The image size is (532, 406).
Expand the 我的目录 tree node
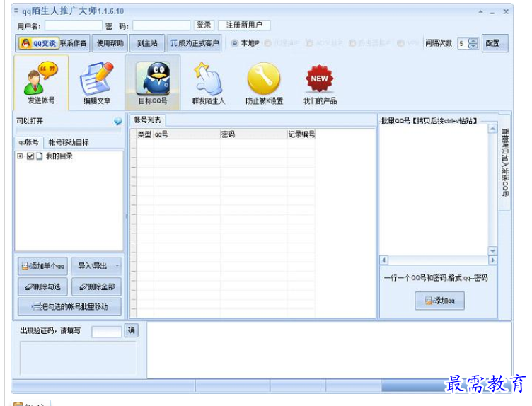coord(20,156)
